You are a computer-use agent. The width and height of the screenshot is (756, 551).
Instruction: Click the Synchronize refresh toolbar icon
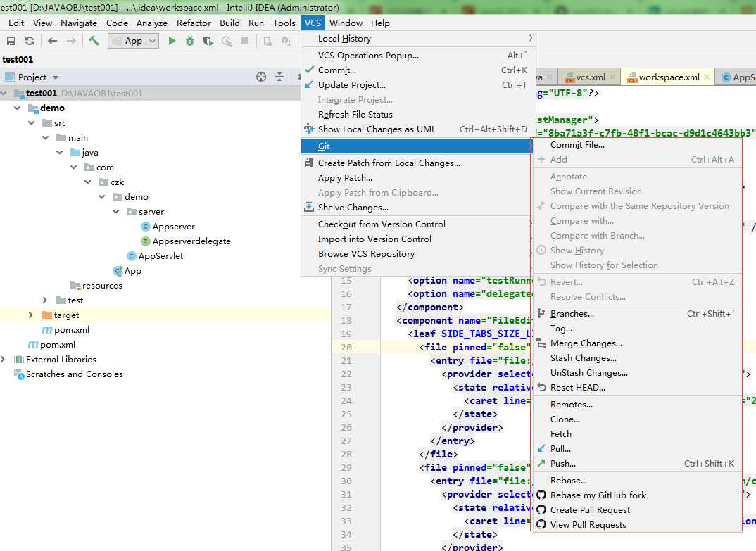tap(30, 41)
